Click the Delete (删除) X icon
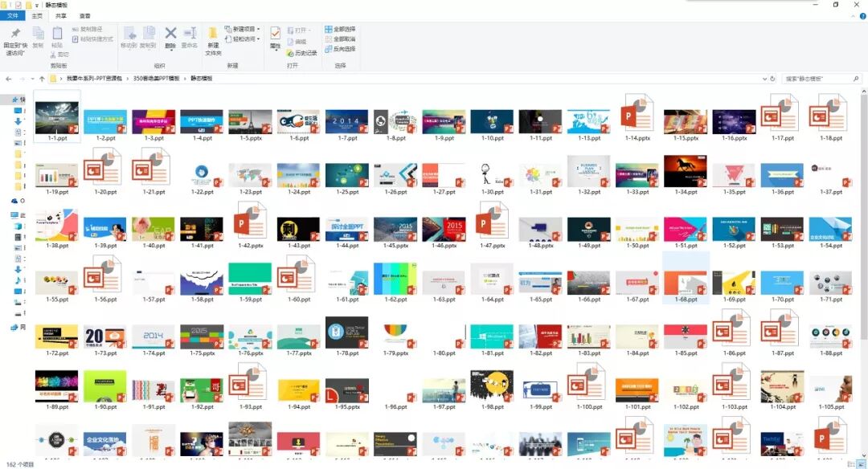This screenshot has height=469, width=868. click(170, 34)
